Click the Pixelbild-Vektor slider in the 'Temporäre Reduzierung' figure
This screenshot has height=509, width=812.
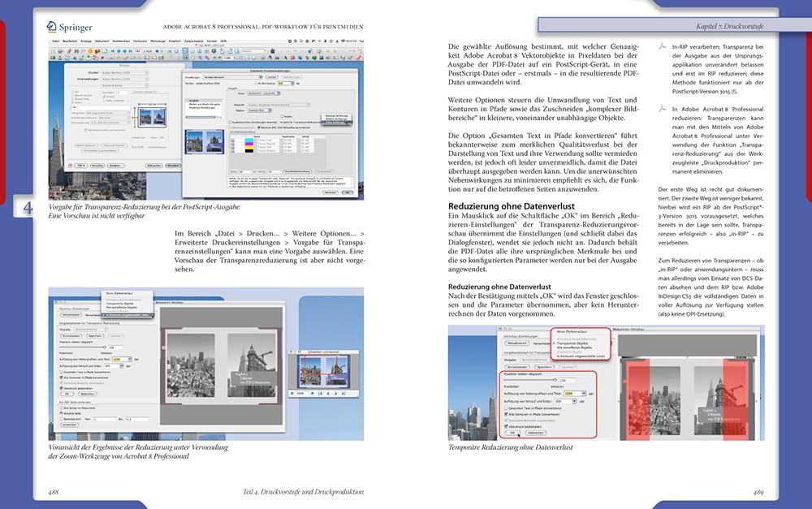tap(529, 380)
